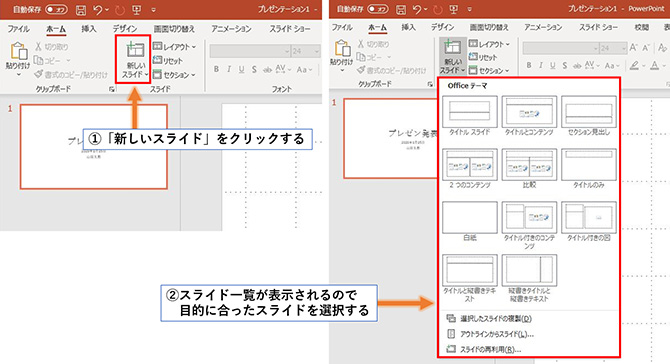The width and height of the screenshot is (670, 364).
Task: Click Cut (切り取り) in left window
Action: point(51,47)
